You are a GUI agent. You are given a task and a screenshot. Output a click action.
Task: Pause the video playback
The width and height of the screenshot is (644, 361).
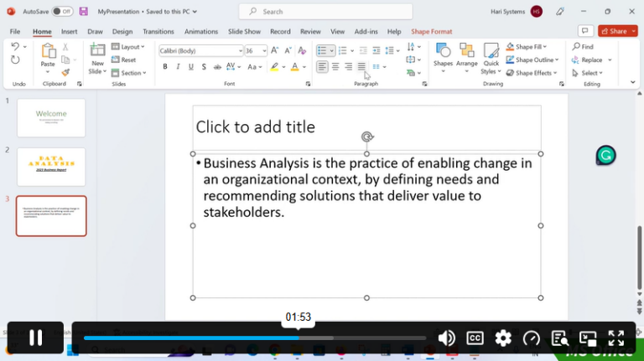coord(35,338)
